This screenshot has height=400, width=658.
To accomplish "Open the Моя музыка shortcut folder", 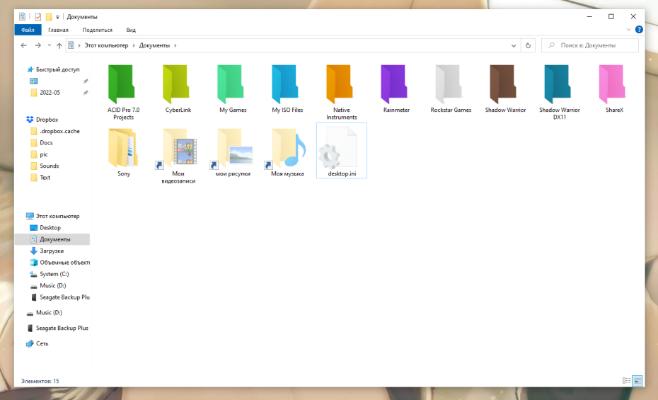I will coord(287,152).
